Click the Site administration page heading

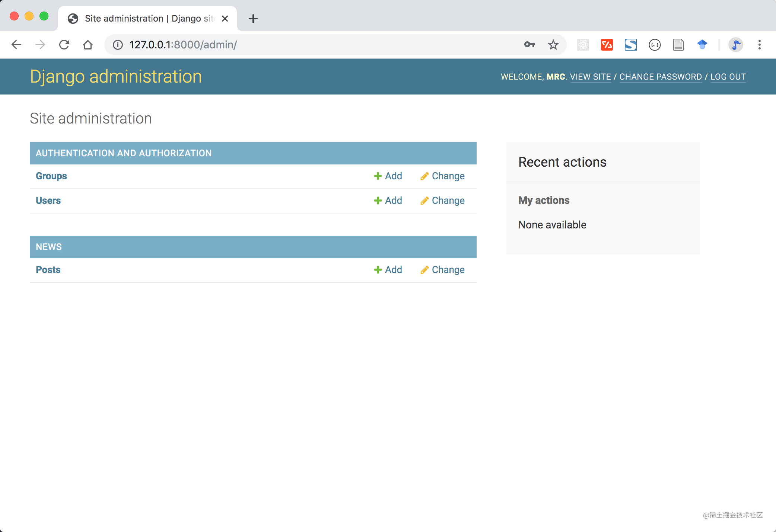pos(91,118)
